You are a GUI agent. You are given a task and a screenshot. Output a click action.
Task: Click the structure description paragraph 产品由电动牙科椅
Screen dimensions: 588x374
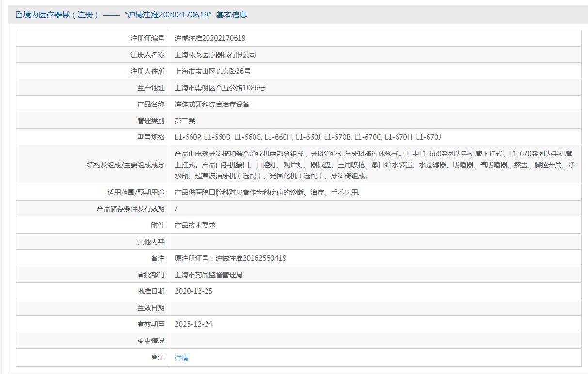pyautogui.click(x=375, y=165)
